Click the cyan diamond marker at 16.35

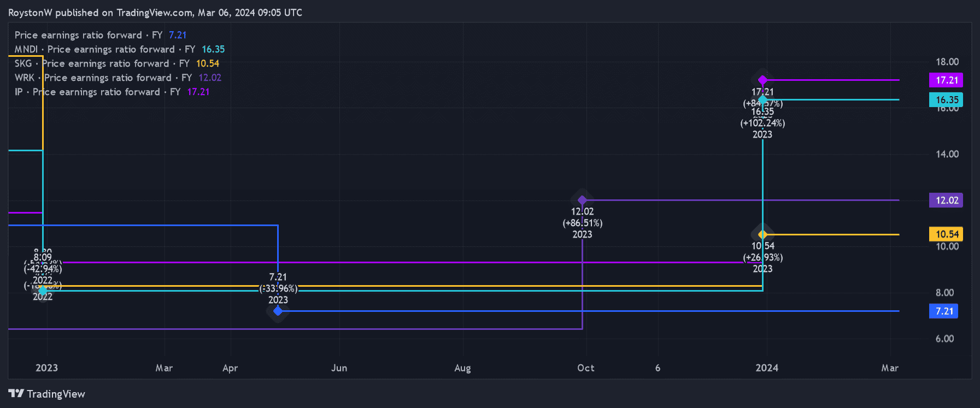[x=762, y=100]
